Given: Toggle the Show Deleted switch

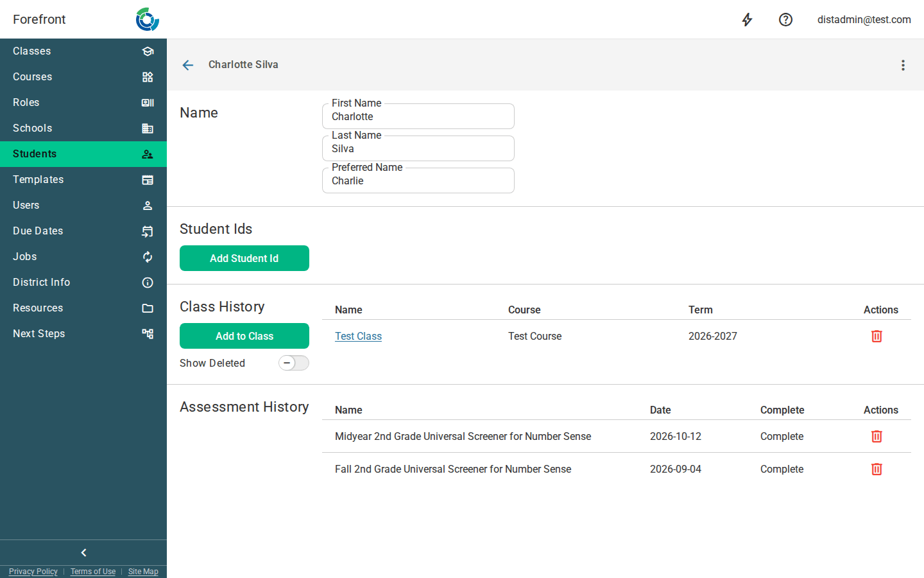Looking at the screenshot, I should (x=294, y=363).
